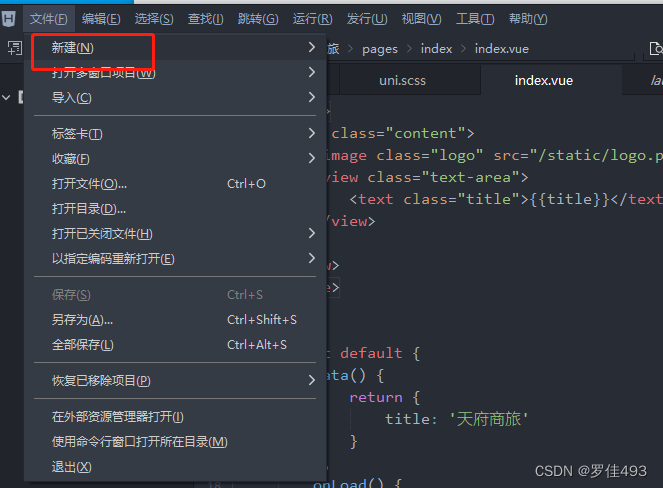Click the HBuilderX logo icon
Viewport: 663px width, 488px height.
click(x=10, y=19)
